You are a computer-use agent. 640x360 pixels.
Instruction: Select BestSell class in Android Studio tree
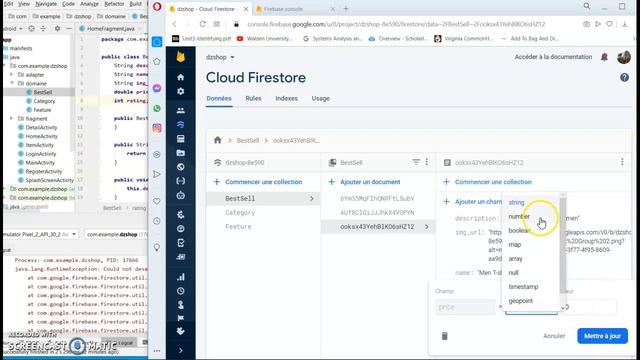point(42,92)
